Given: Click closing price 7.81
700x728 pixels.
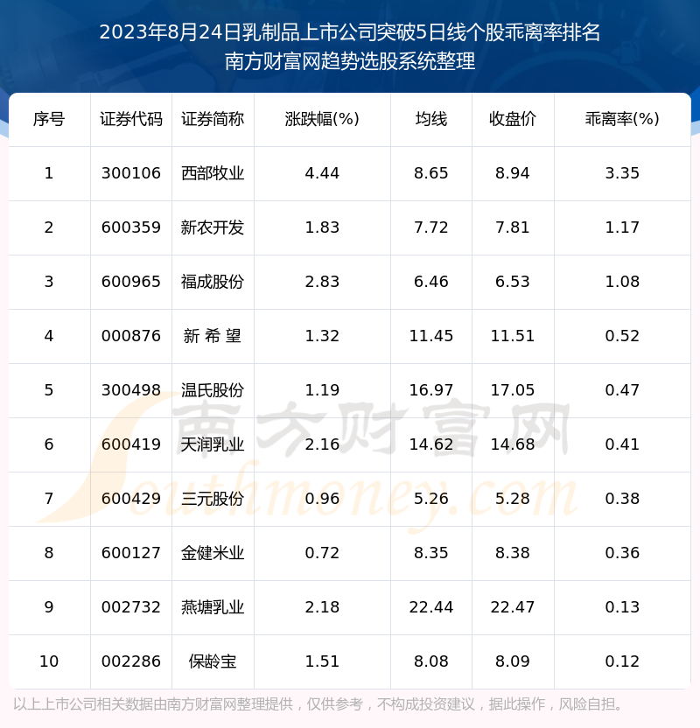Looking at the screenshot, I should (513, 227).
